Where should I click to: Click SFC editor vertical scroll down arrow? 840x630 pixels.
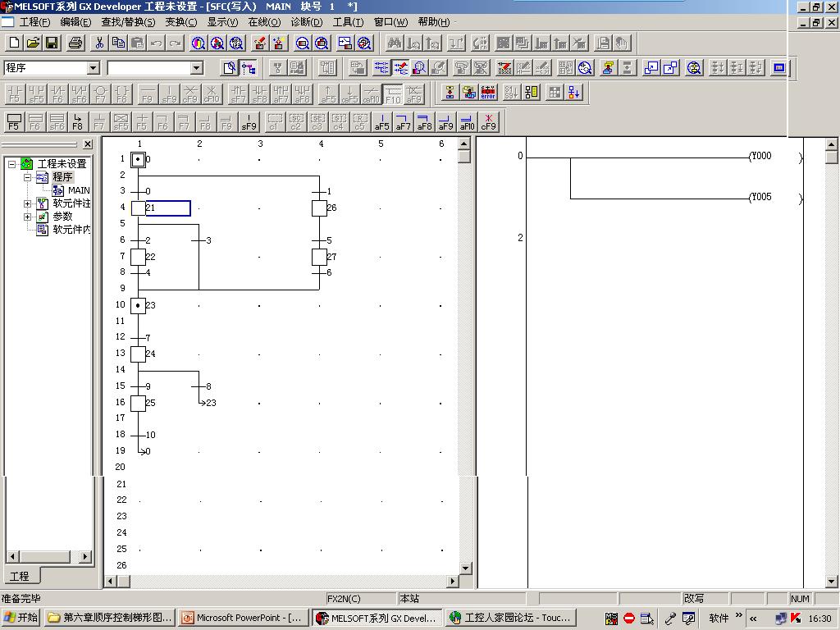pos(465,568)
